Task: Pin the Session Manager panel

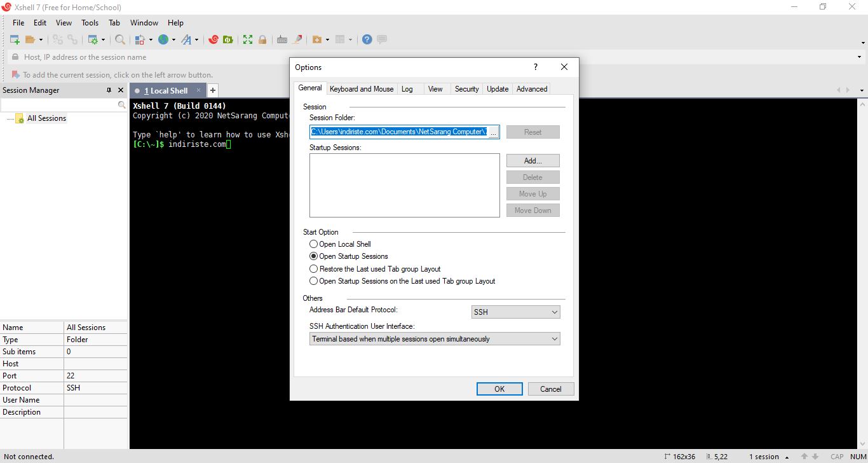Action: click(x=109, y=90)
